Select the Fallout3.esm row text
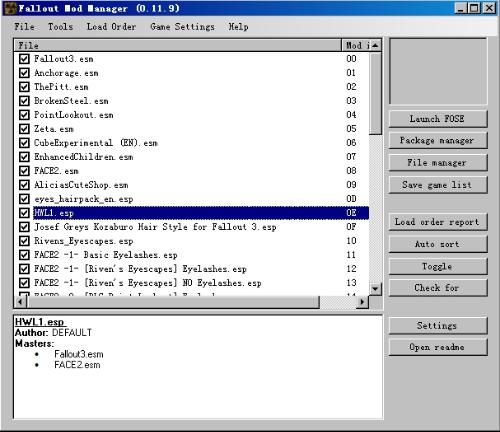This screenshot has height=432, width=500. coord(64,59)
